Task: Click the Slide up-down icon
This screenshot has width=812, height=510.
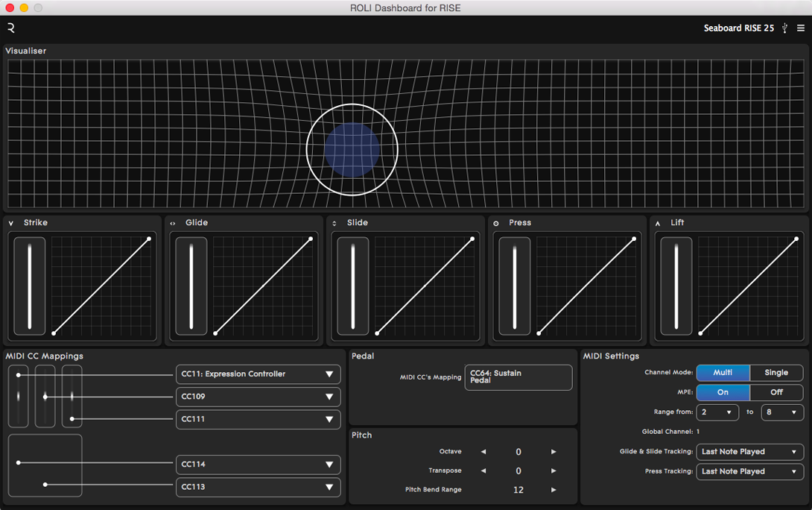Action: [334, 224]
